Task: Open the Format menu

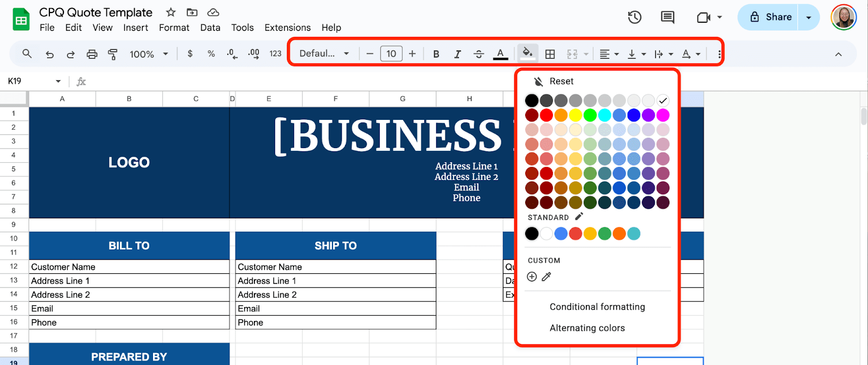Action: [174, 28]
